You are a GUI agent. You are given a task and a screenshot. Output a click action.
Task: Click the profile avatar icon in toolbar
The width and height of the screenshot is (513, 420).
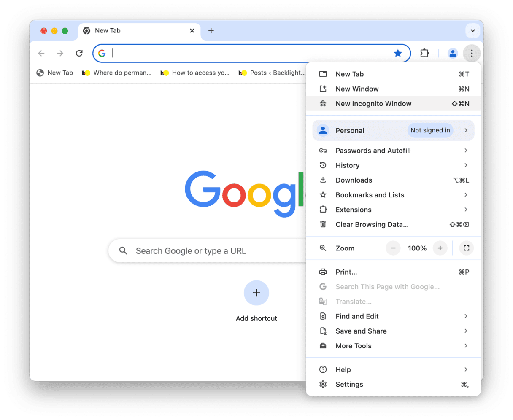(x=453, y=53)
